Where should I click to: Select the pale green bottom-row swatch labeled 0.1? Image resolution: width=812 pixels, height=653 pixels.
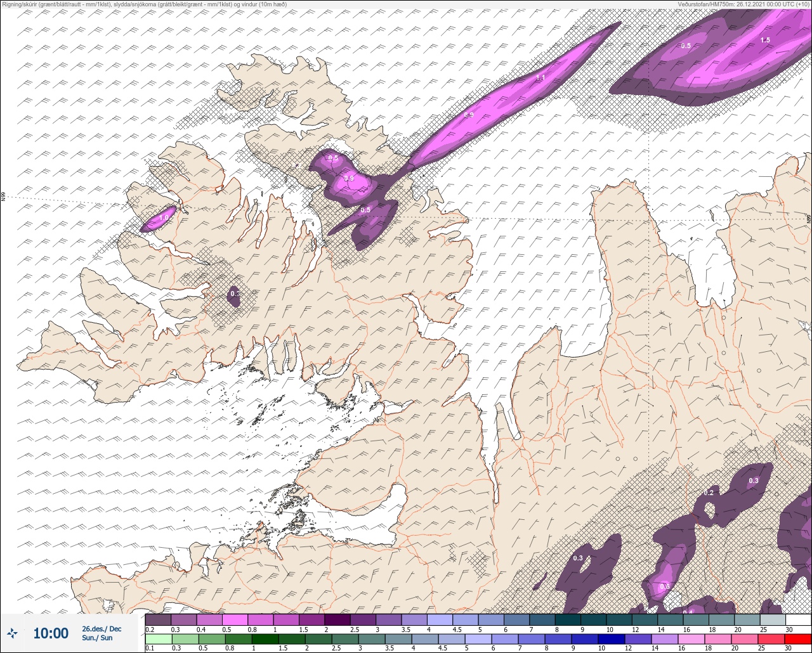pos(158,638)
